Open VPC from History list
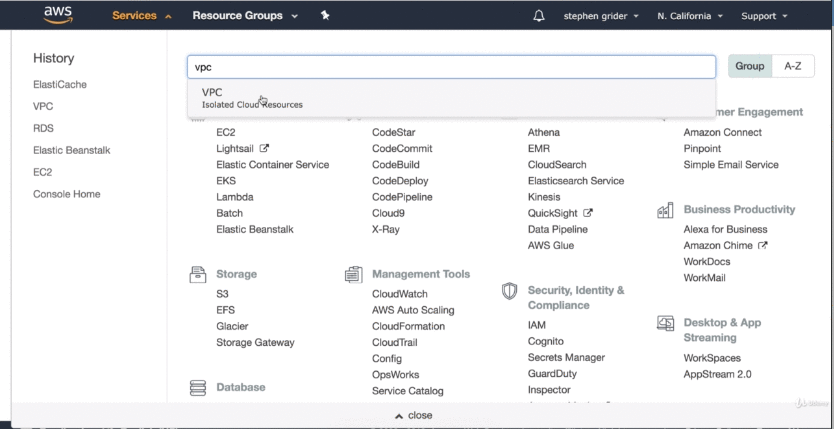The width and height of the screenshot is (834, 429). pyautogui.click(x=43, y=106)
